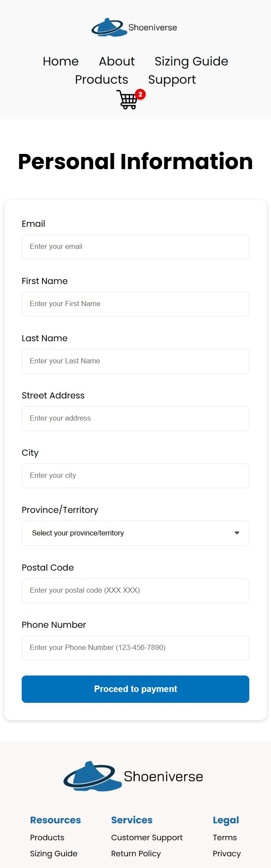Open the footer Customer Support link
271x868 pixels.
click(x=147, y=837)
